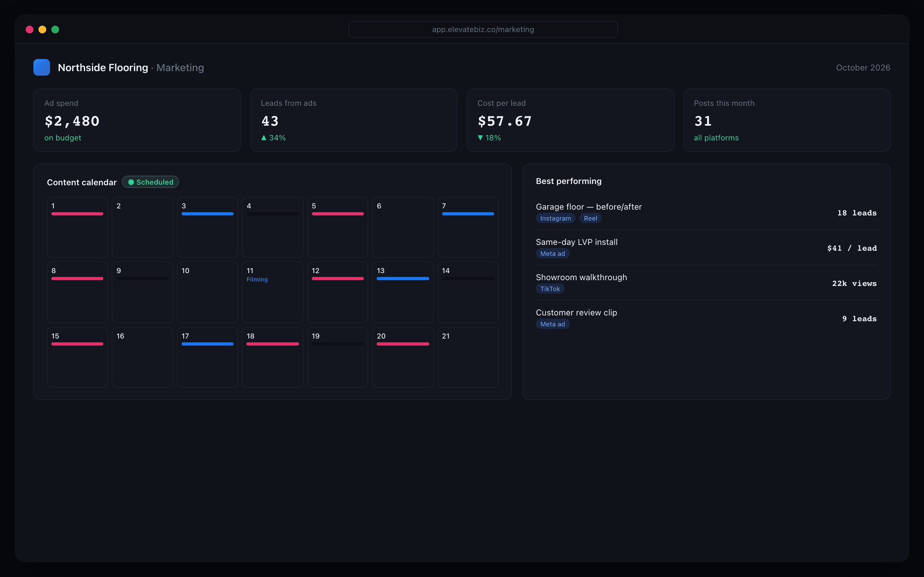
Task: Click the blue Northside Flooring logo icon
Action: click(42, 67)
